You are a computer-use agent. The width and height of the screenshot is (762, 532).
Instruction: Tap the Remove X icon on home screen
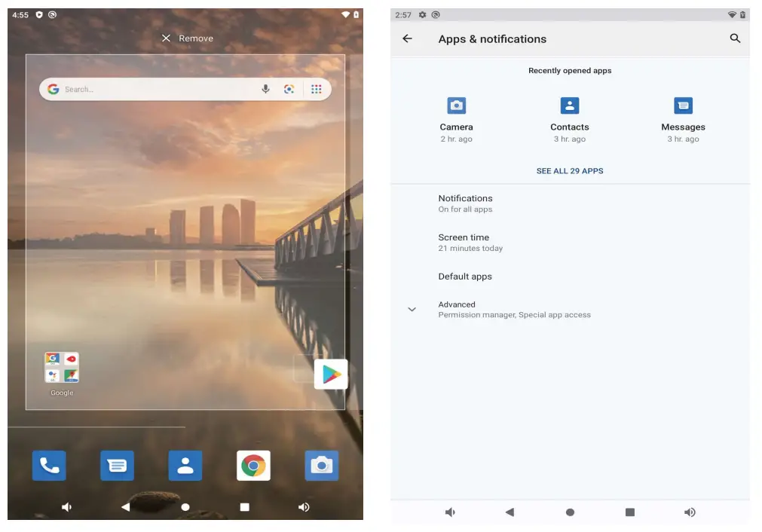[166, 38]
